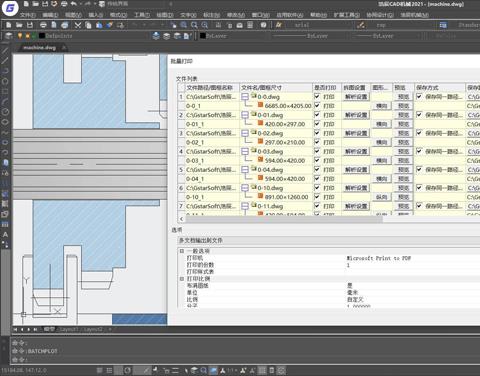This screenshot has height=376, width=480.
Task: Click the Save icon in the standard toolbar
Action: click(30, 25)
